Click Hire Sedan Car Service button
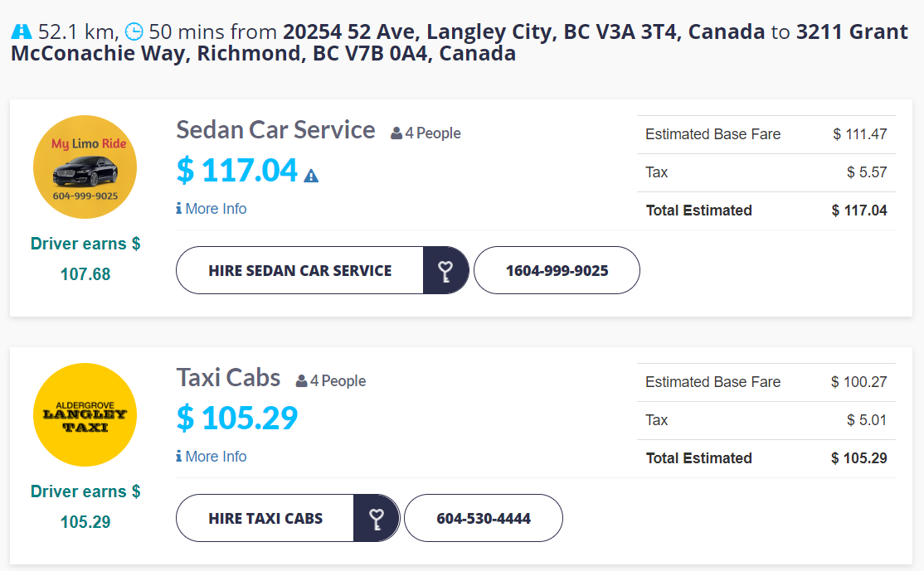The width and height of the screenshot is (924, 571). 300,271
